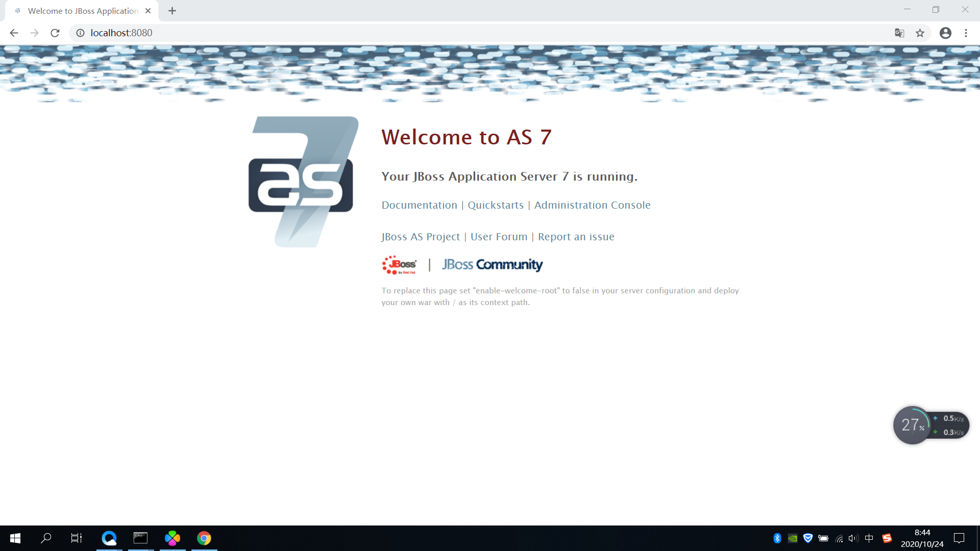This screenshot has height=551, width=980.
Task: Click Report an issue link
Action: click(576, 237)
